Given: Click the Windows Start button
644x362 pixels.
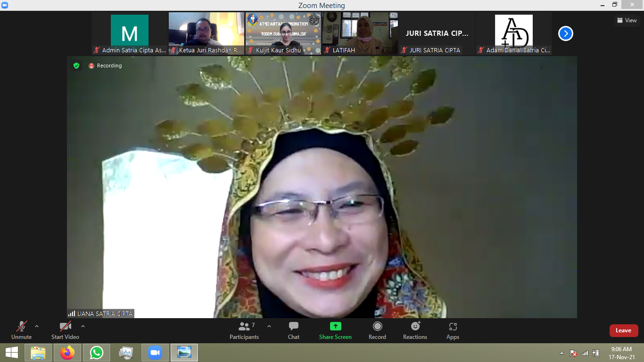Looking at the screenshot, I should 12,353.
